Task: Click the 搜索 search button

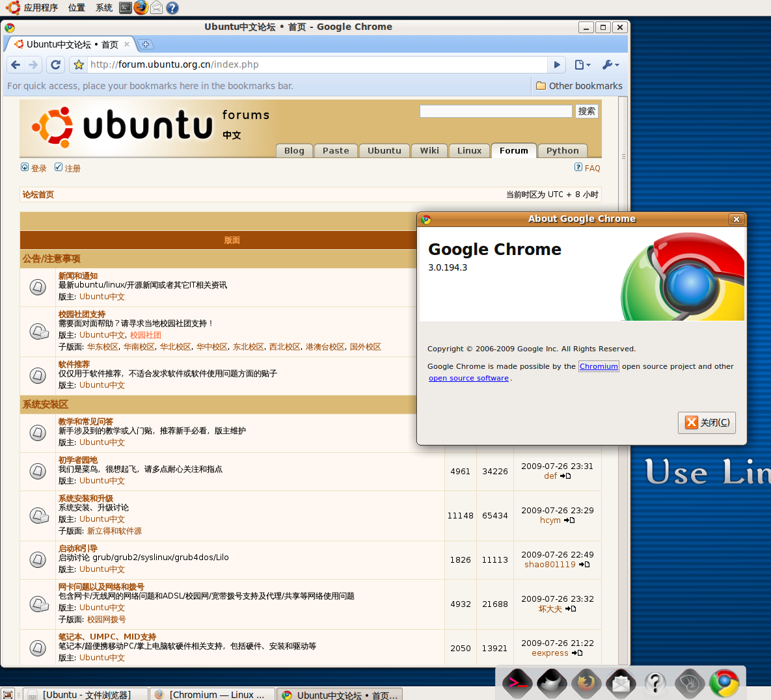Action: click(x=587, y=111)
